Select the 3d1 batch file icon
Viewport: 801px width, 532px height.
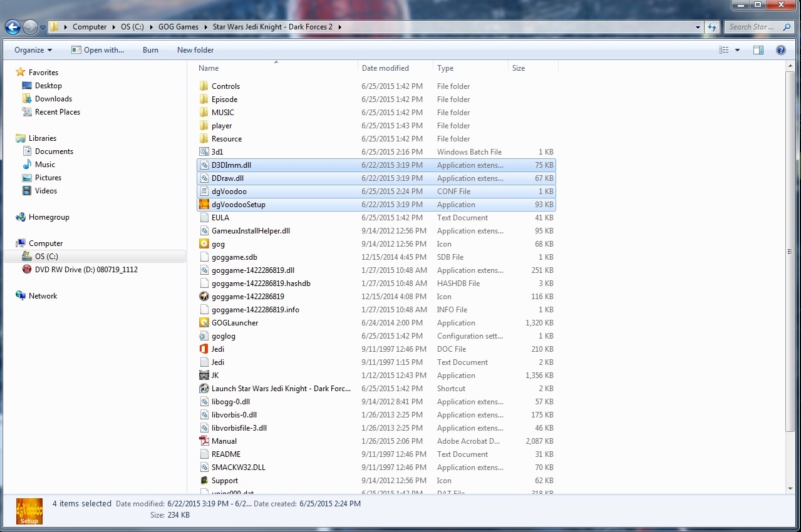click(x=204, y=152)
